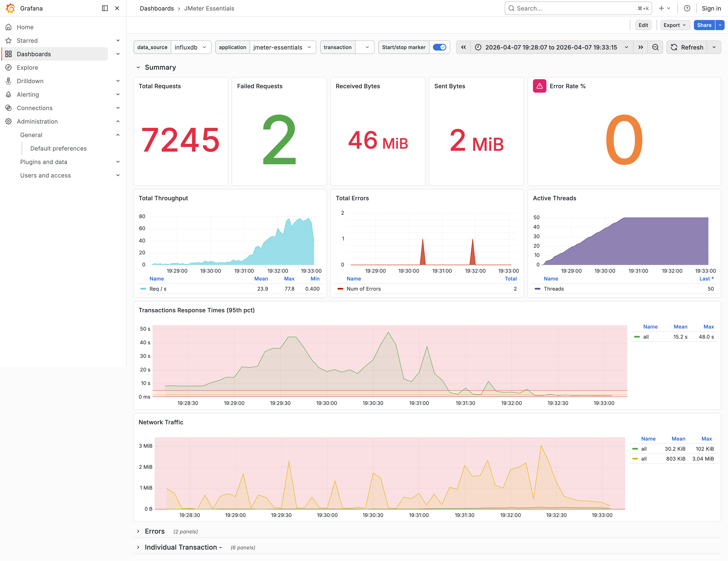Viewport: 728px width, 561px height.
Task: Open the transaction variable dropdown
Action: (365, 47)
